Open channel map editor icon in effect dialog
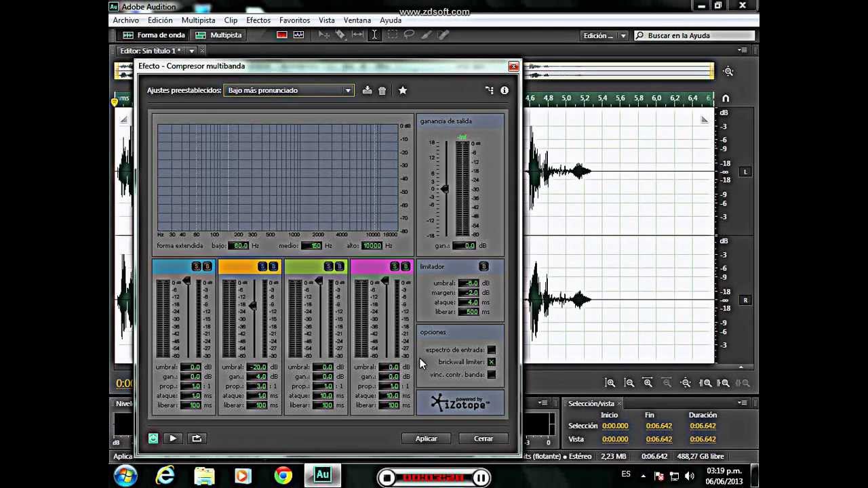868x488 pixels. (490, 90)
